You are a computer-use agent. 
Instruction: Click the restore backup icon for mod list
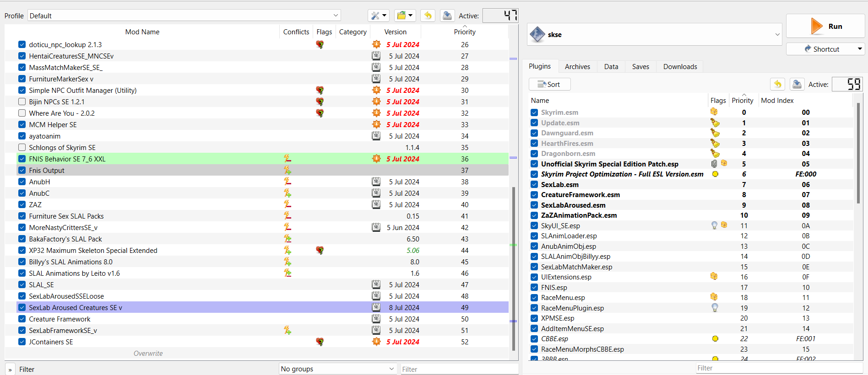coord(428,16)
